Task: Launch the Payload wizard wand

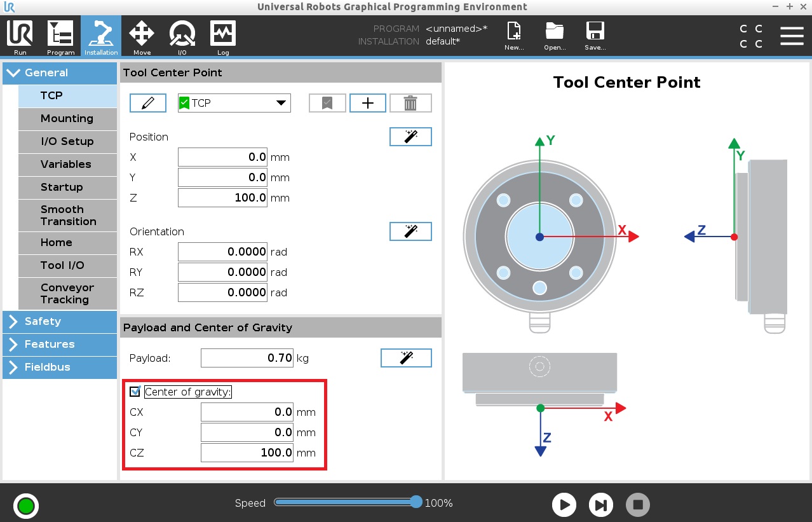Action: pyautogui.click(x=406, y=358)
